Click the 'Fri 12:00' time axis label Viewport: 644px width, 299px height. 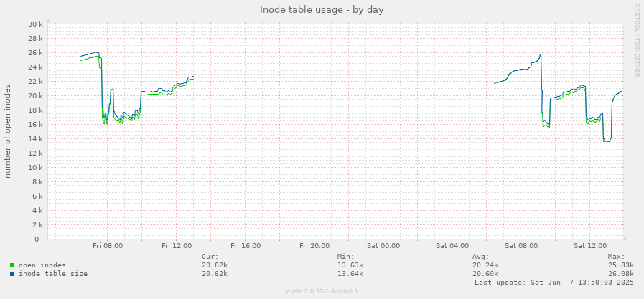pyautogui.click(x=176, y=246)
